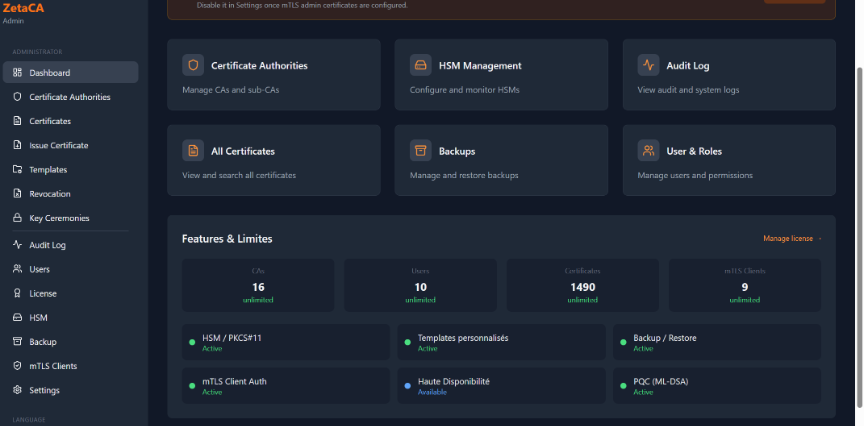864x426 pixels.
Task: Open mTLS Clients sidebar item
Action: pos(71,366)
